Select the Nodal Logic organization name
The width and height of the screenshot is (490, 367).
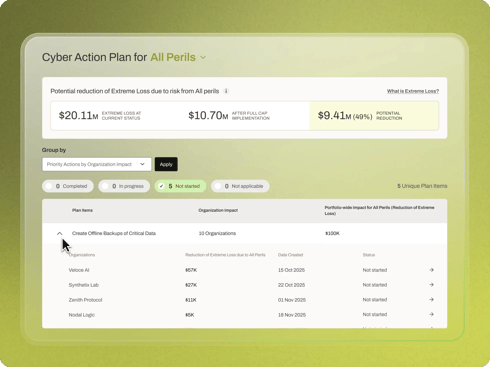tap(82, 315)
